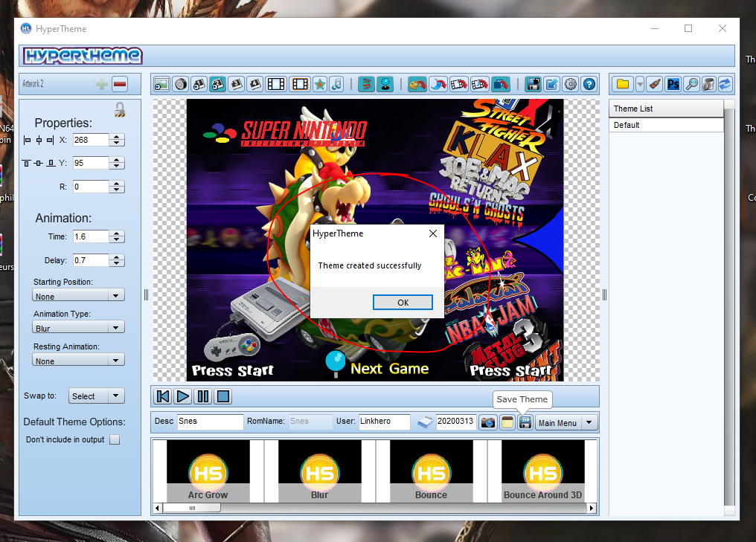Image resolution: width=756 pixels, height=542 pixels.
Task: Click the camera screenshot icon
Action: [488, 422]
